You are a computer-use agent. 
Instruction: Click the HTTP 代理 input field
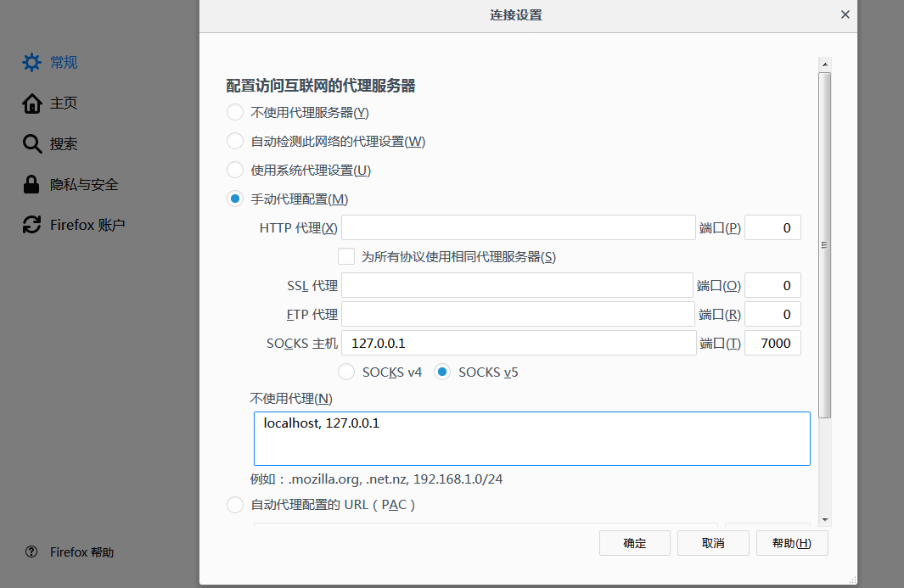click(518, 227)
